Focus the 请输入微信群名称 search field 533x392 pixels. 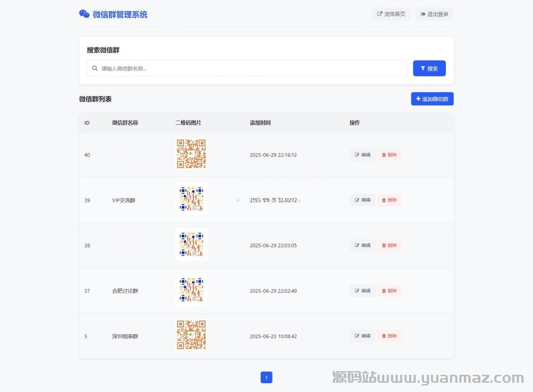(x=247, y=68)
